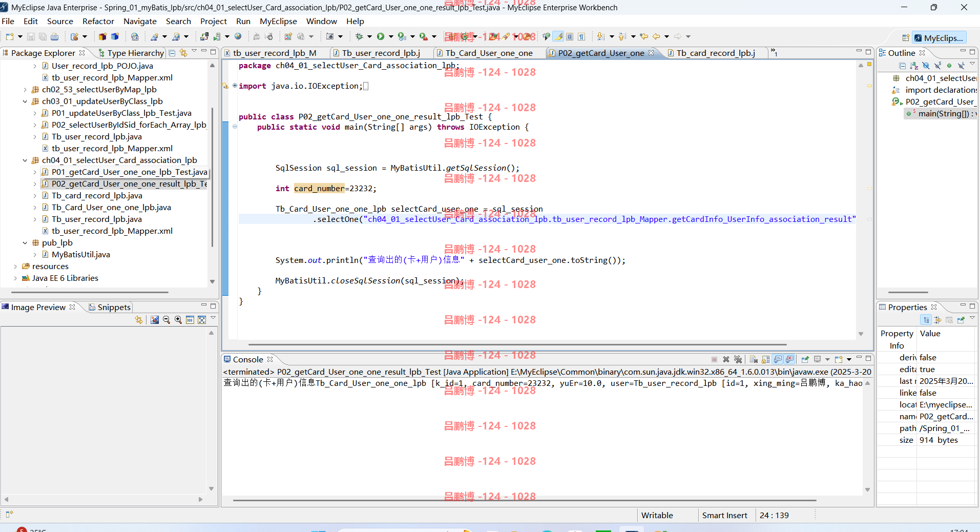Open MyBatisUtil.java in Package Explorer
980x532 pixels.
(80, 255)
